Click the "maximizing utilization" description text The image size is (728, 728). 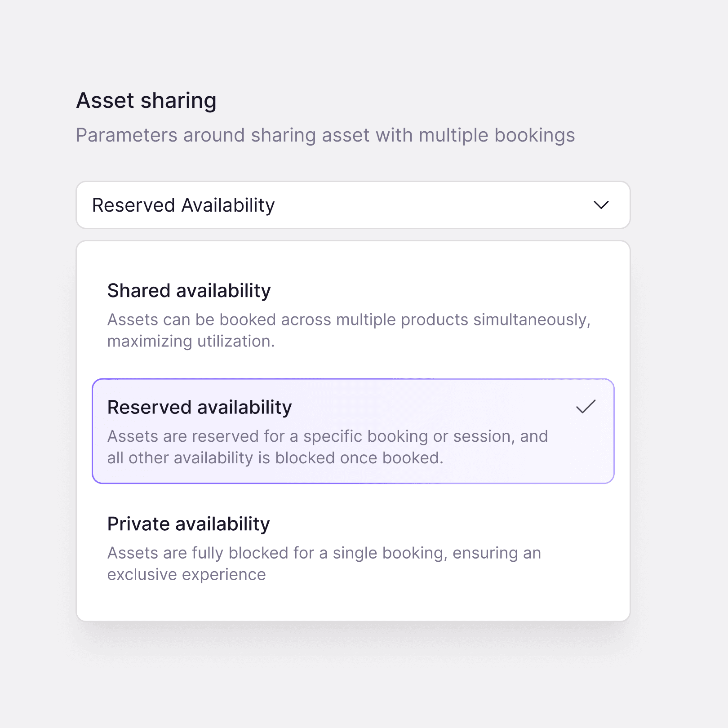pyautogui.click(x=191, y=342)
